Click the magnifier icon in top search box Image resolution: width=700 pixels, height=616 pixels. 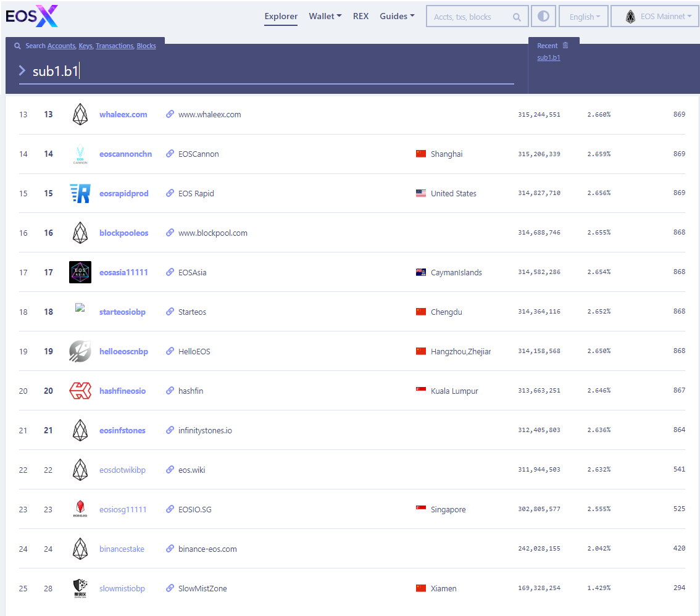click(x=517, y=17)
